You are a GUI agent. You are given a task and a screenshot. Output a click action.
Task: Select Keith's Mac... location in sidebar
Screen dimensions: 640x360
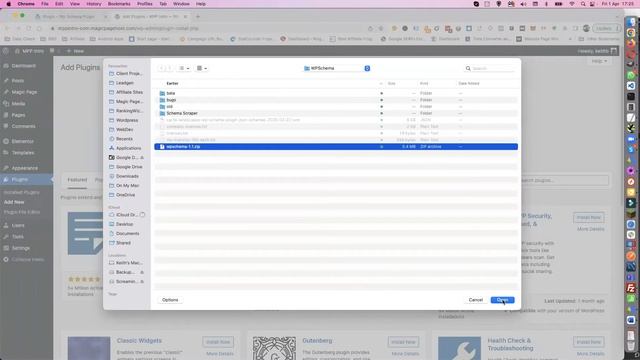pos(126,263)
